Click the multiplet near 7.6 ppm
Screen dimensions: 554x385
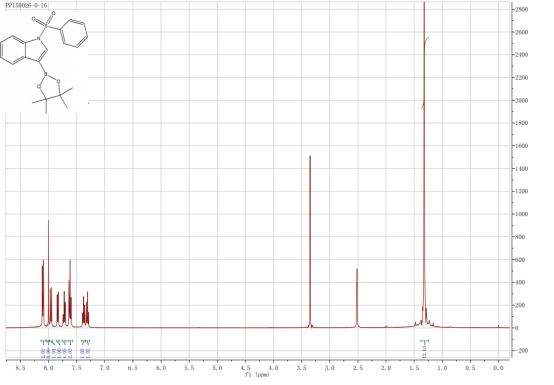tap(70, 293)
